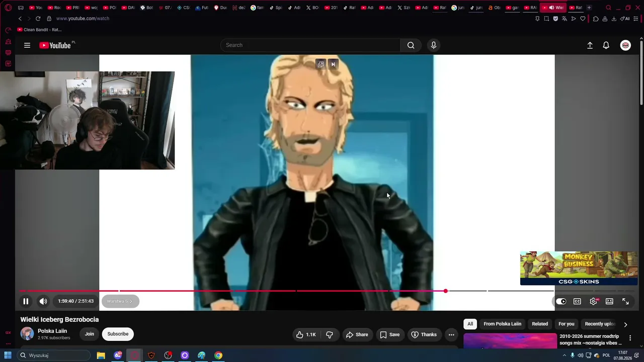
Task: Open the browser easy setup menu
Action: [x=636, y=19]
